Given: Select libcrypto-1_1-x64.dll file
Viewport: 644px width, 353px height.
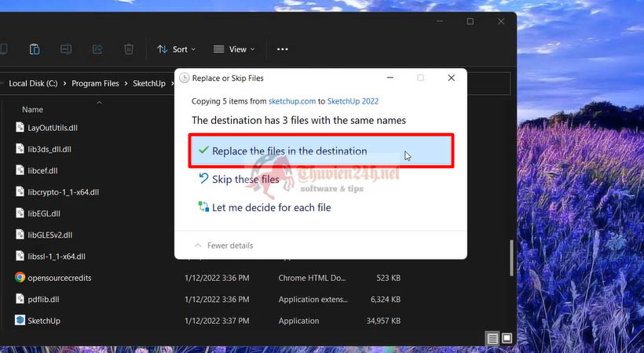Looking at the screenshot, I should click(64, 192).
